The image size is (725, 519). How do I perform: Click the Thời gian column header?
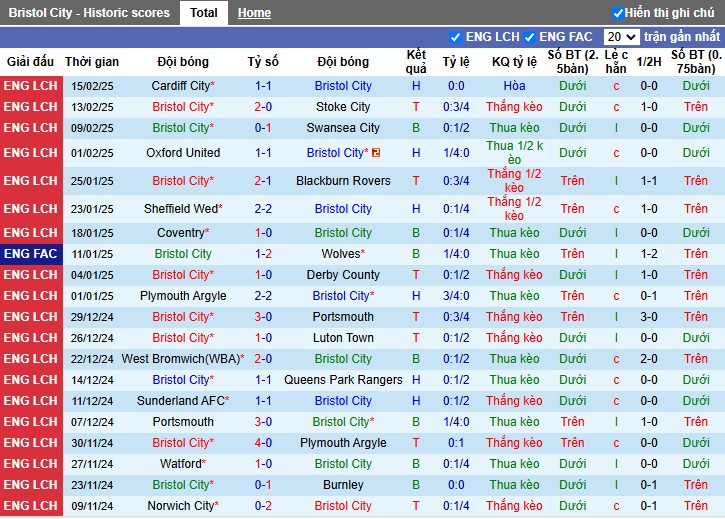pyautogui.click(x=92, y=62)
